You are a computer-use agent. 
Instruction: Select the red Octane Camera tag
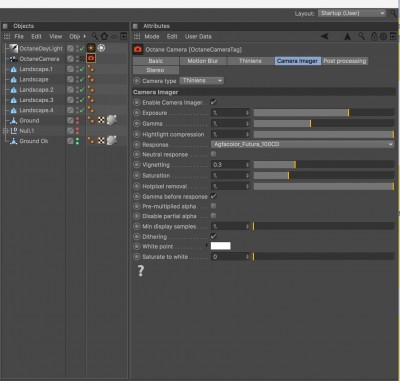pyautogui.click(x=91, y=58)
